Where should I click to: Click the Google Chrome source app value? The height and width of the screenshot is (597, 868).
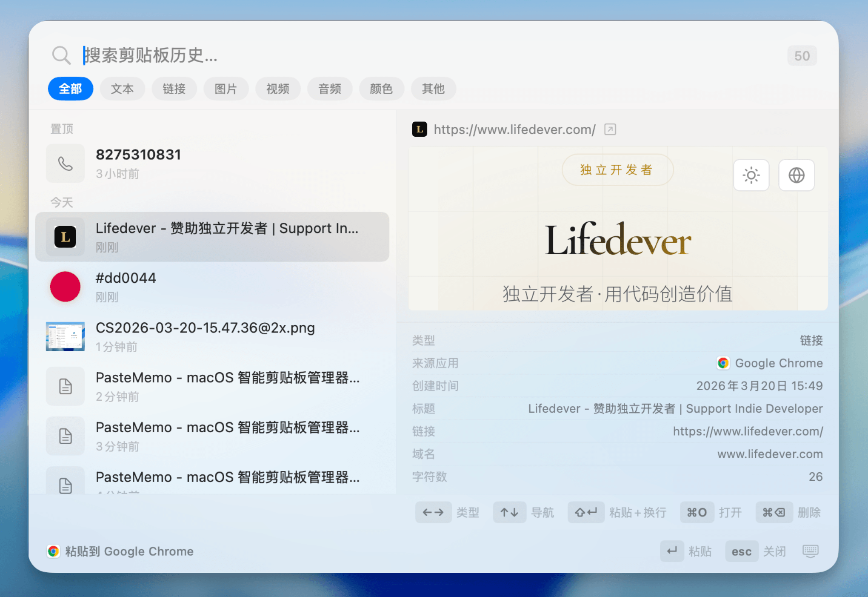point(779,363)
